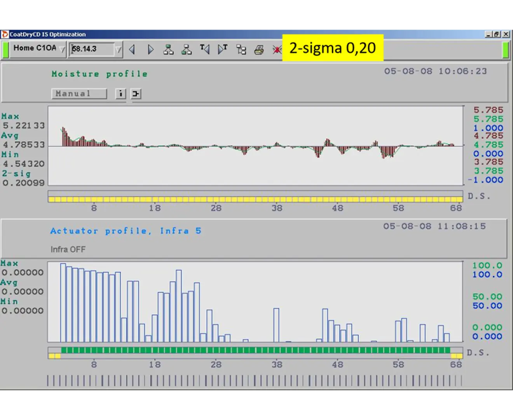Open the first hierarchy tree icon

(168, 50)
